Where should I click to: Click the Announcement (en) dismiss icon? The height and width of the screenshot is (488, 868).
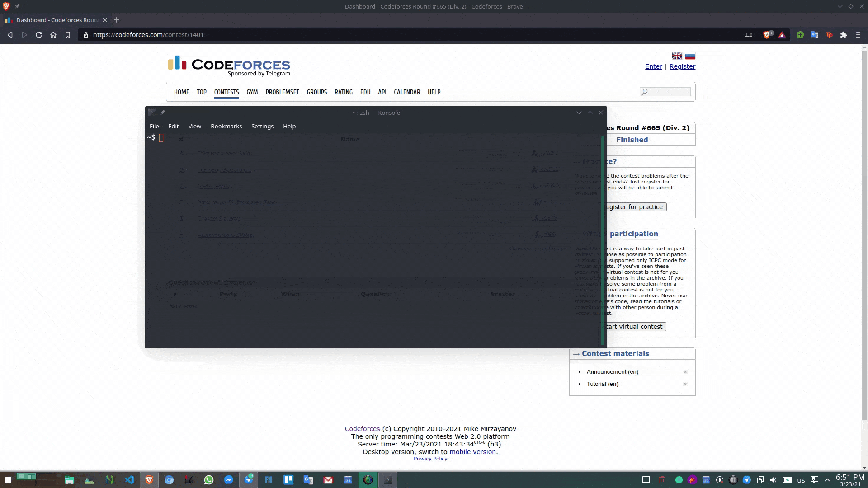coord(685,371)
